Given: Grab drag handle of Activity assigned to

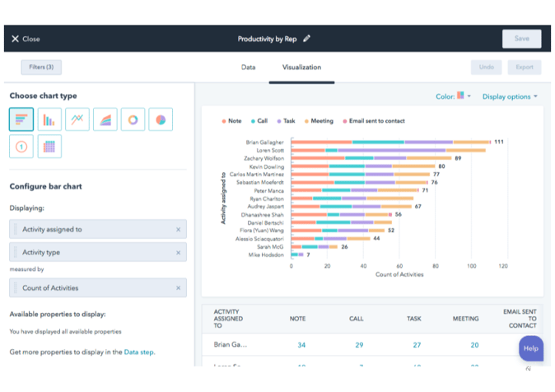Looking at the screenshot, I should (x=15, y=229).
